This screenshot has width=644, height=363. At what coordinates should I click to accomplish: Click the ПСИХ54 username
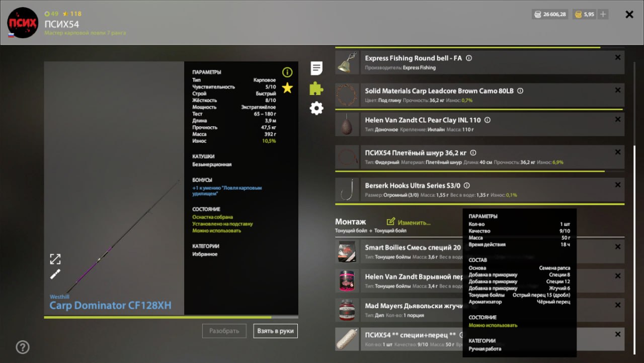62,24
